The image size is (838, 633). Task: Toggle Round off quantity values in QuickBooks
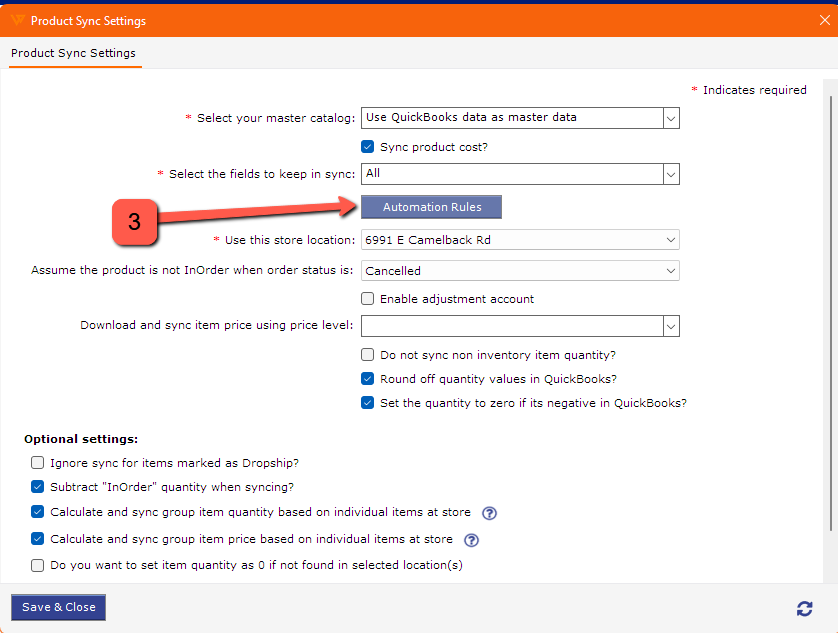(367, 379)
